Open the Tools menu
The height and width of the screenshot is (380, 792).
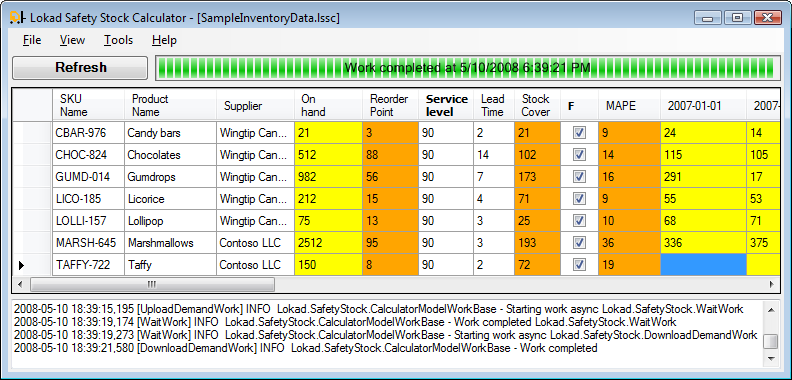(118, 40)
